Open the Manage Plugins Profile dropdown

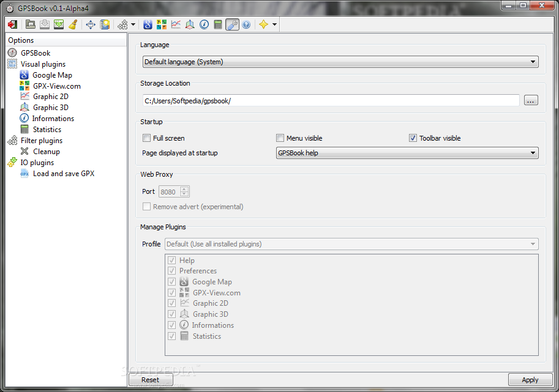click(351, 244)
